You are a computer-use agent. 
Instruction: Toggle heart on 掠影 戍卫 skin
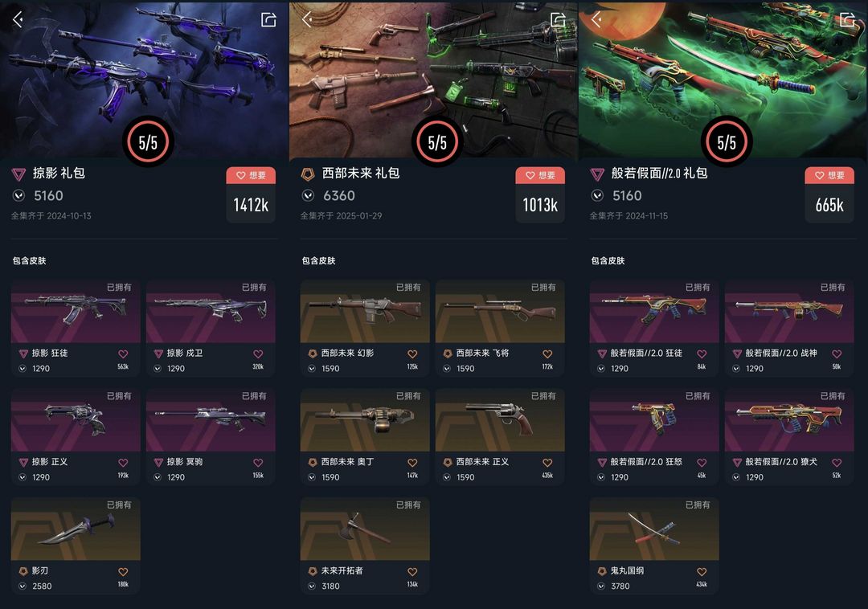pyautogui.click(x=258, y=354)
